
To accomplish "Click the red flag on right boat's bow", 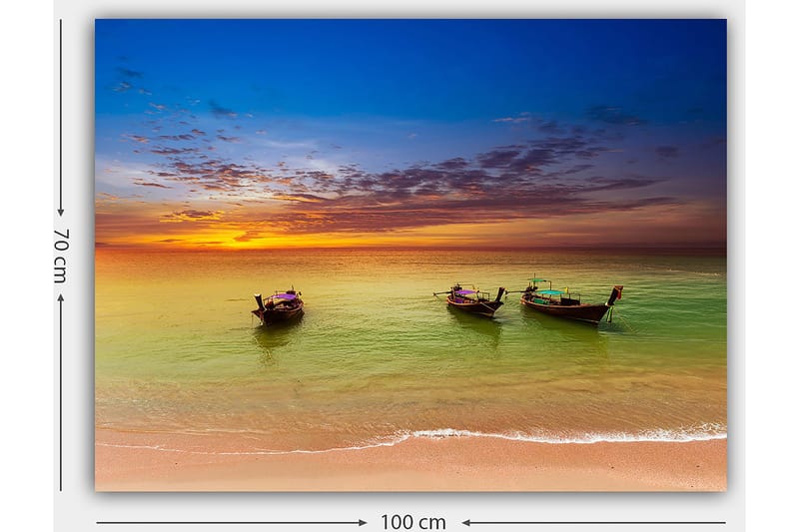I will 617,292.
